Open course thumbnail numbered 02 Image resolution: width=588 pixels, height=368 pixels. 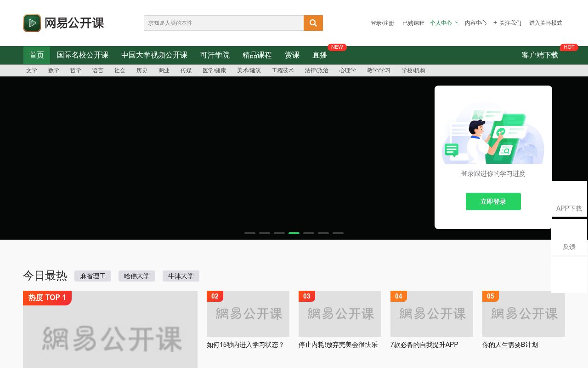[248, 314]
